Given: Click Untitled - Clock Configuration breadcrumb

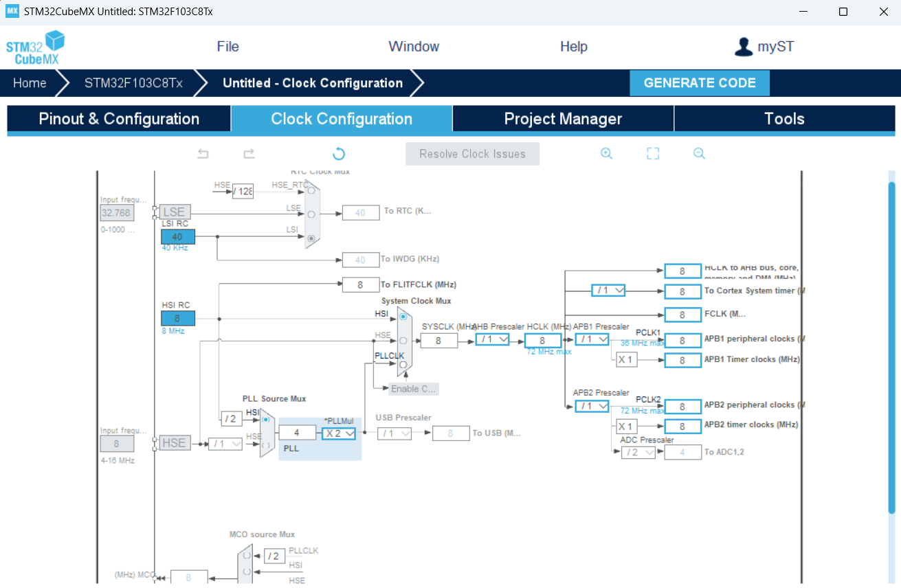Looking at the screenshot, I should point(313,83).
